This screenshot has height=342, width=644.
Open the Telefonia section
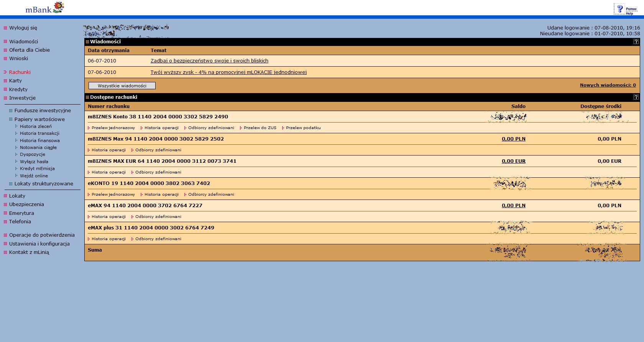point(20,222)
